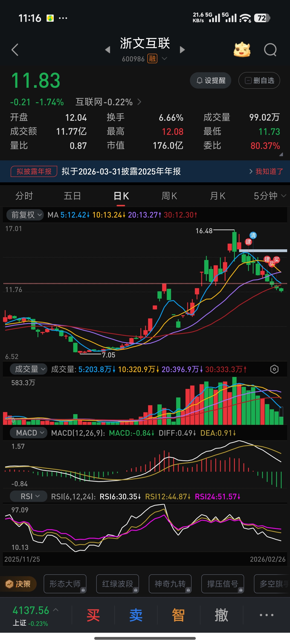The height and width of the screenshot is (644, 290).
Task: Go to the previous stock with left triangle
Action: (108, 50)
